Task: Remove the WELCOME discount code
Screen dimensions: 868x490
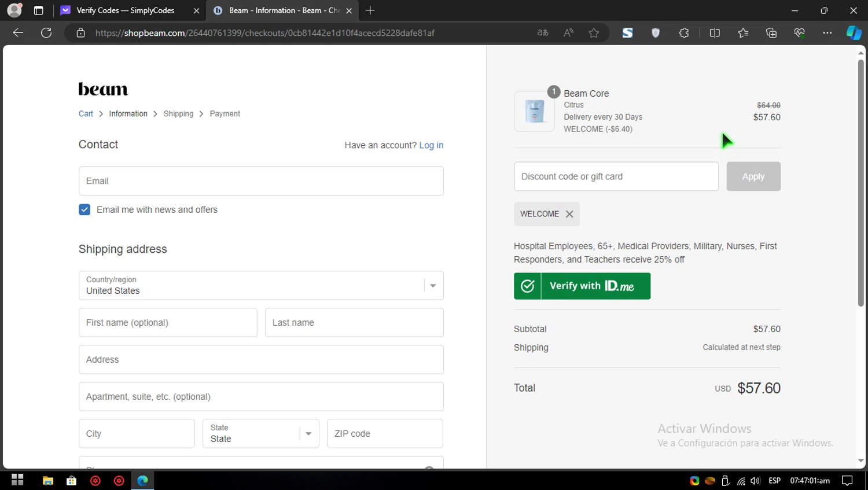Action: [569, 214]
